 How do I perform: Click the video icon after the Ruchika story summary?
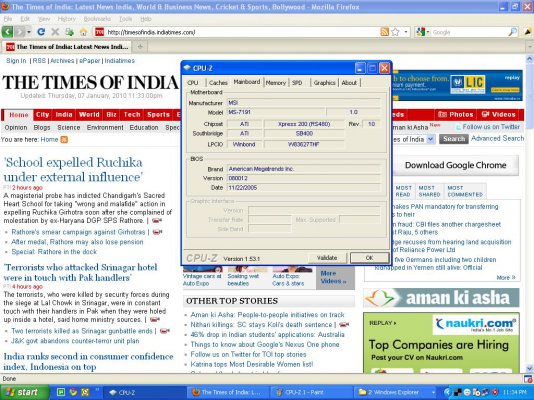[157, 221]
